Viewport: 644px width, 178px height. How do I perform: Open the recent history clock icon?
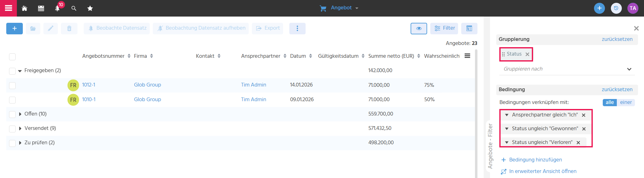point(616,8)
